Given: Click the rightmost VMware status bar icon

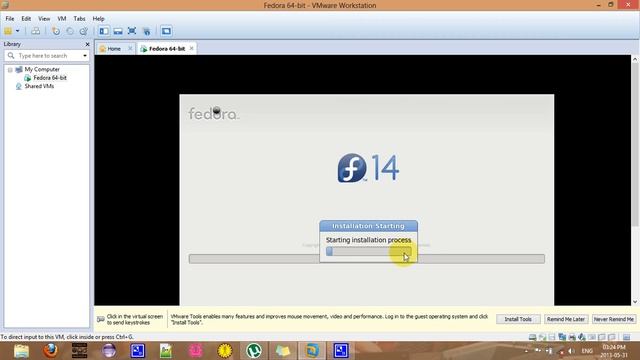Looking at the screenshot, I should [627, 337].
